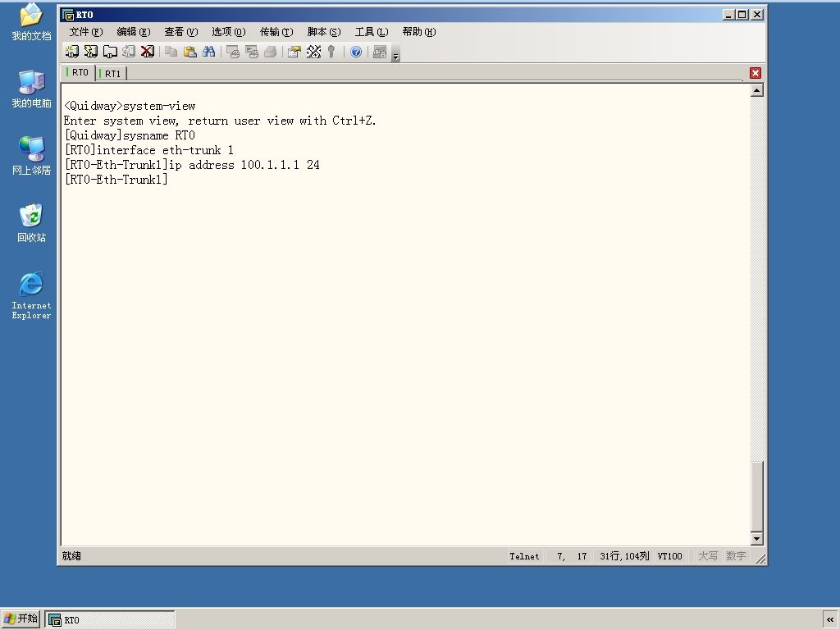Open the 脚本(S) menu

[x=324, y=32]
